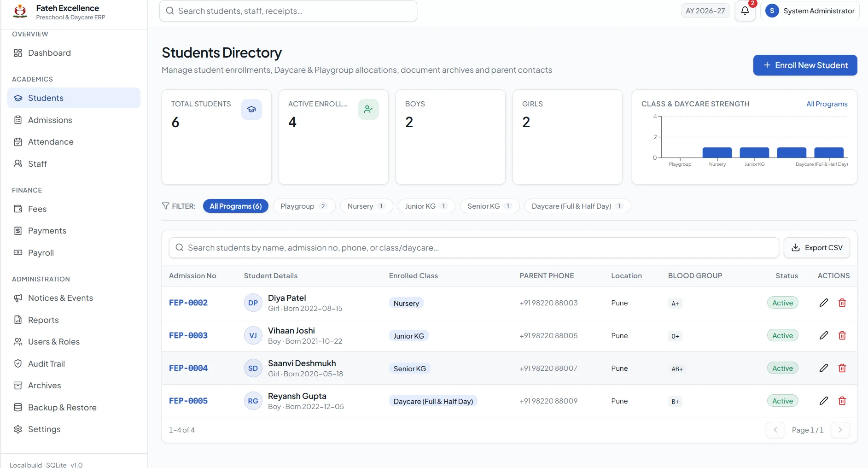Open Payments page
The width and height of the screenshot is (868, 468).
(74, 231)
